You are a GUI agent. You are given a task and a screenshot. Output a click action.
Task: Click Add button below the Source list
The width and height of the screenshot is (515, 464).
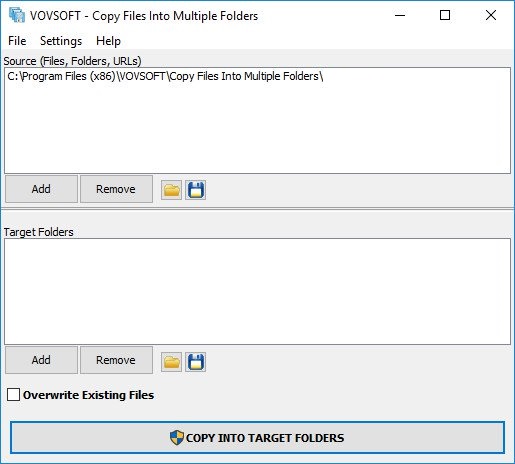click(41, 189)
